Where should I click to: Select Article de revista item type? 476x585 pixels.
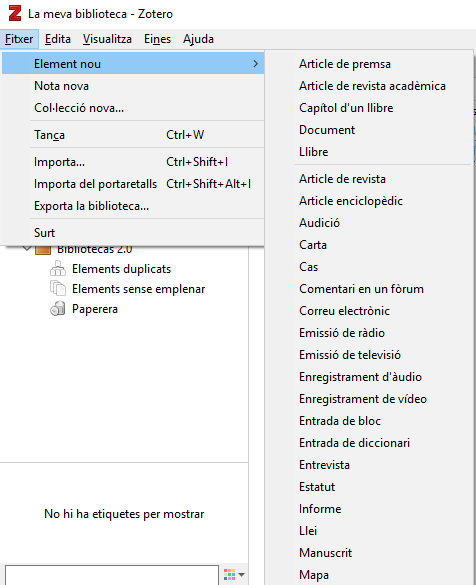(369, 179)
